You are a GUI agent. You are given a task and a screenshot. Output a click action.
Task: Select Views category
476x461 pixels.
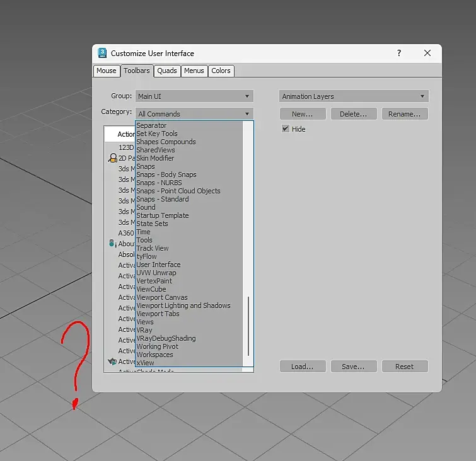(x=189, y=322)
